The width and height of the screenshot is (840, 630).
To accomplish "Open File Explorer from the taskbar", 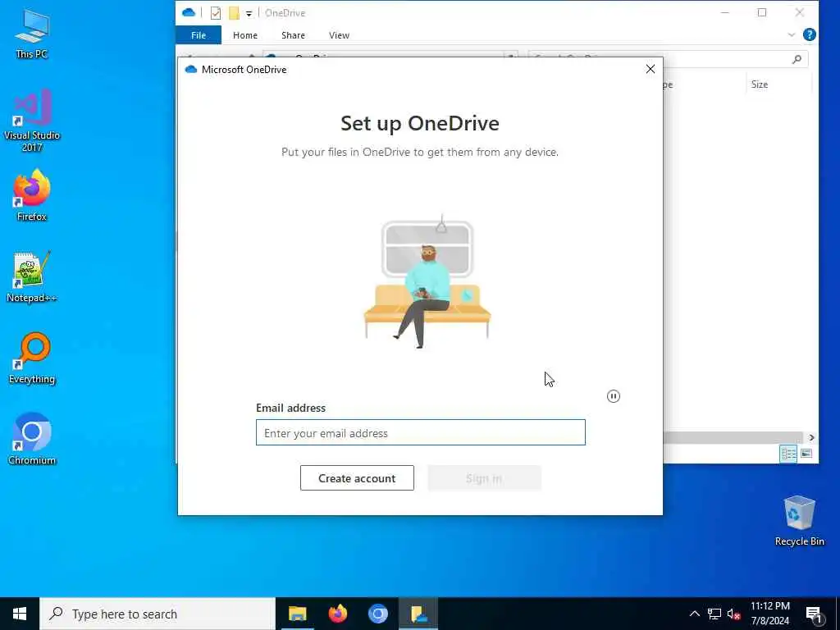I will coord(297,614).
